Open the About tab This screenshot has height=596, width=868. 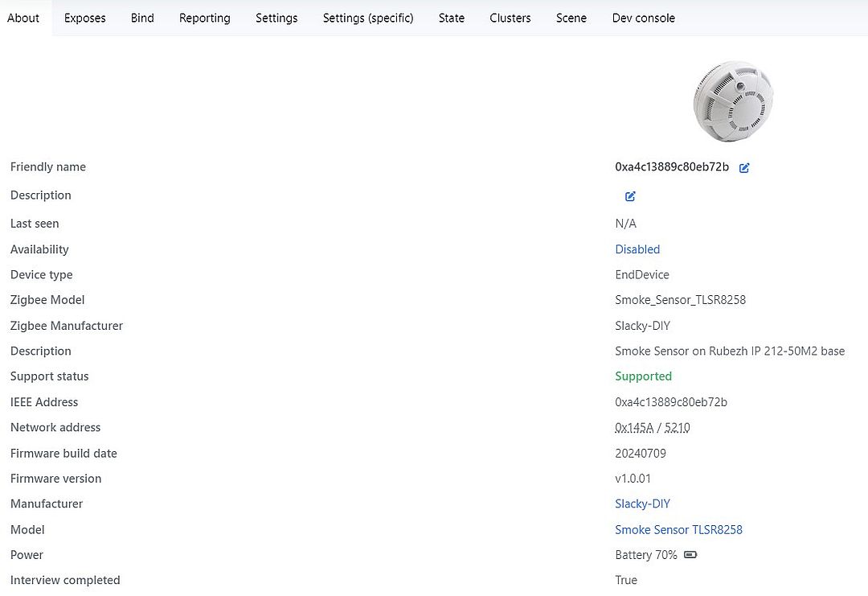click(23, 18)
